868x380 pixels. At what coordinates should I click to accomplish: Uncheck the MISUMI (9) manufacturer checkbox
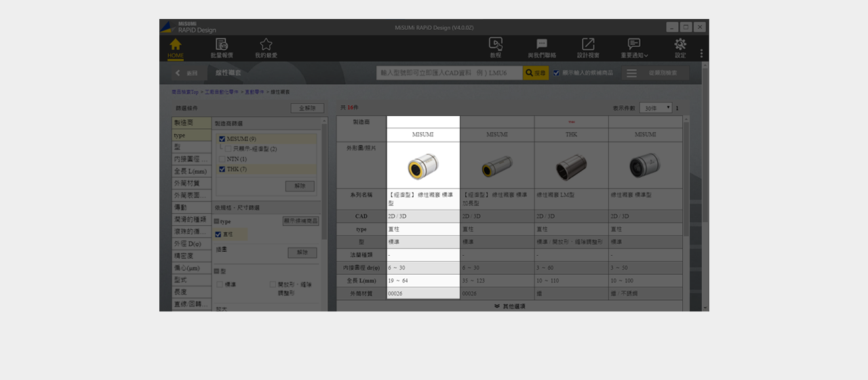tap(222, 139)
